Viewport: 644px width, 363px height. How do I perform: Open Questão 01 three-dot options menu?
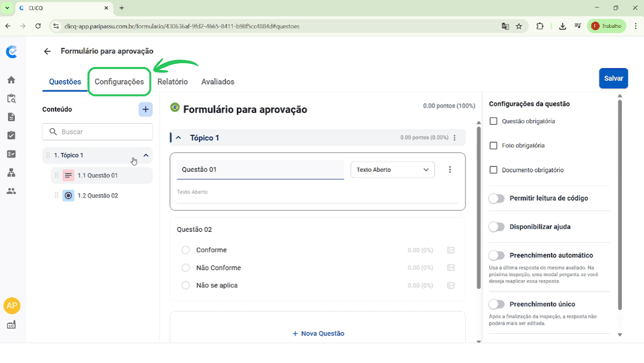coord(450,170)
